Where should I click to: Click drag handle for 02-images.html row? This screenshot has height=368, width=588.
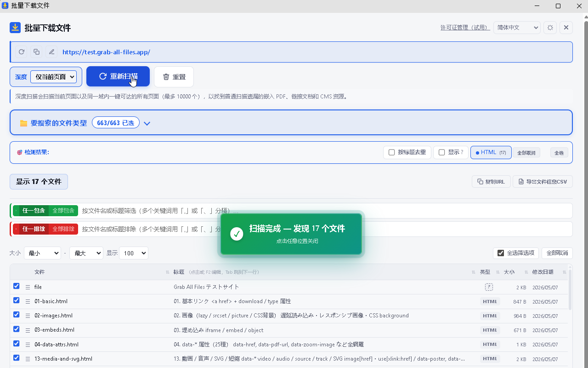[x=28, y=316]
